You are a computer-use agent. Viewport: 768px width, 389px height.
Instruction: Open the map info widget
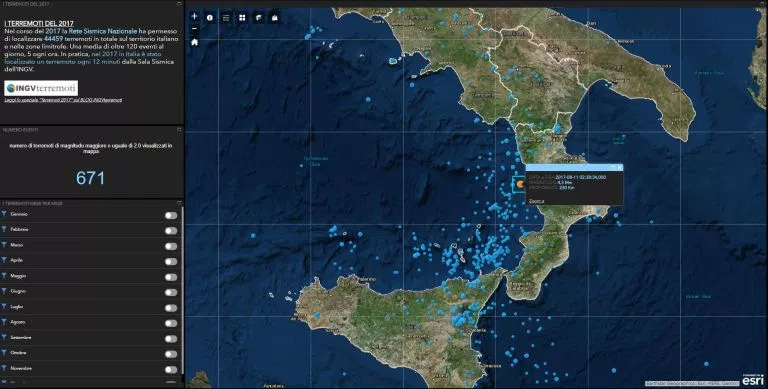point(210,18)
